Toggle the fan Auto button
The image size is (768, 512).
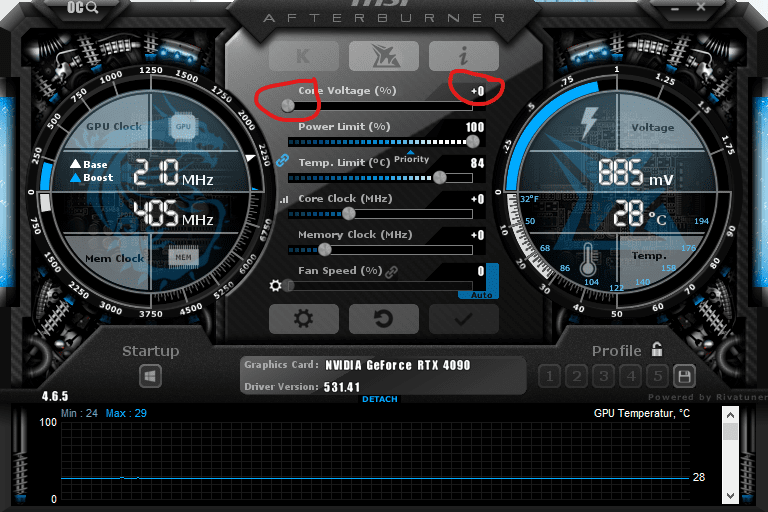click(x=481, y=295)
